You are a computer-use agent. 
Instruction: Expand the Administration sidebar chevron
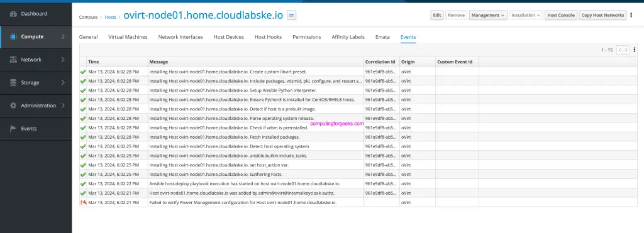click(63, 106)
